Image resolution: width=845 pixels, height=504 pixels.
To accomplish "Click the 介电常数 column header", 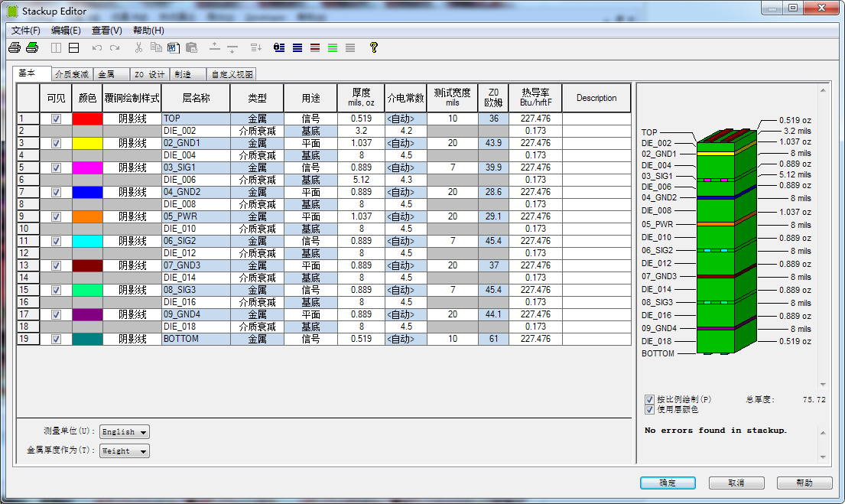I will pyautogui.click(x=406, y=98).
